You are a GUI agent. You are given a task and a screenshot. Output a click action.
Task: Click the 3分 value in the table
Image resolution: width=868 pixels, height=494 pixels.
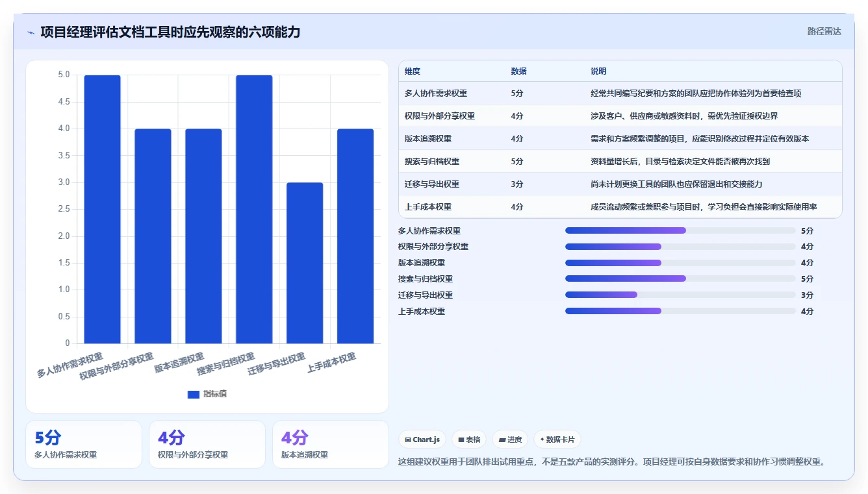tap(517, 184)
